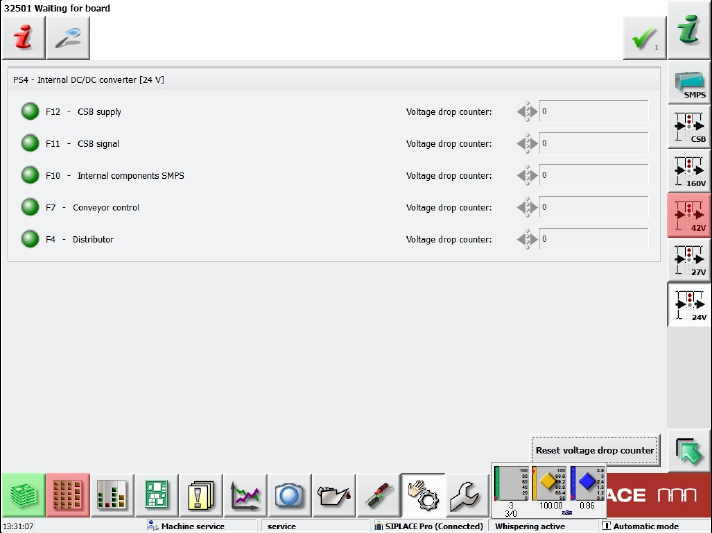Screen dimensions: 712x533
Task: Select the hand and gear manual icon
Action: 423,495
